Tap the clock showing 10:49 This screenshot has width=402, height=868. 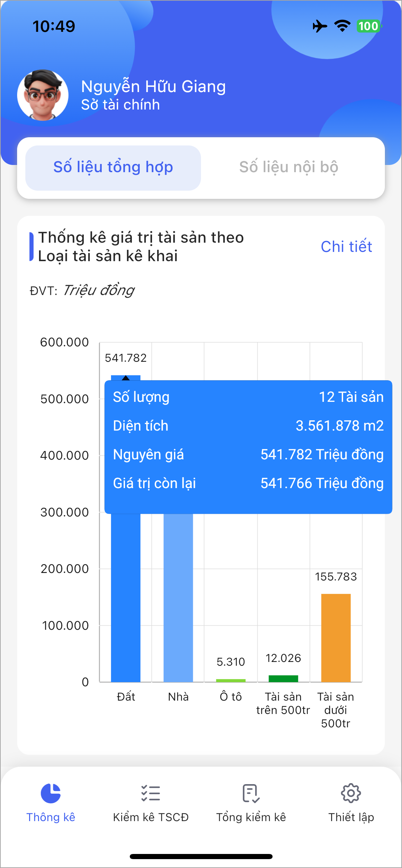[54, 26]
